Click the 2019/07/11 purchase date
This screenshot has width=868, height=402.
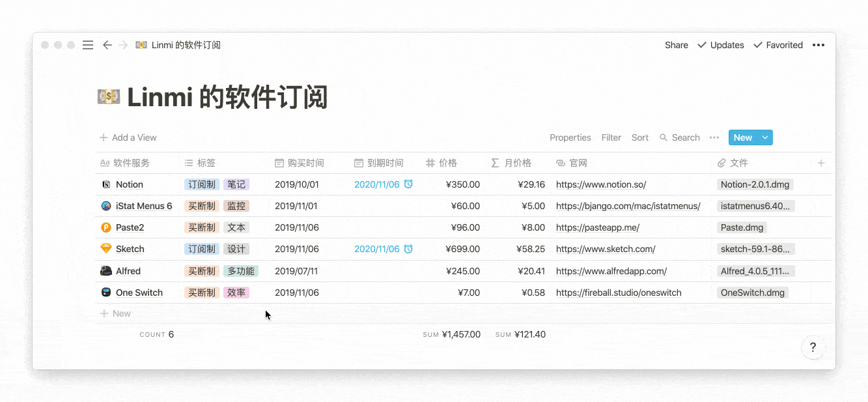coord(296,271)
